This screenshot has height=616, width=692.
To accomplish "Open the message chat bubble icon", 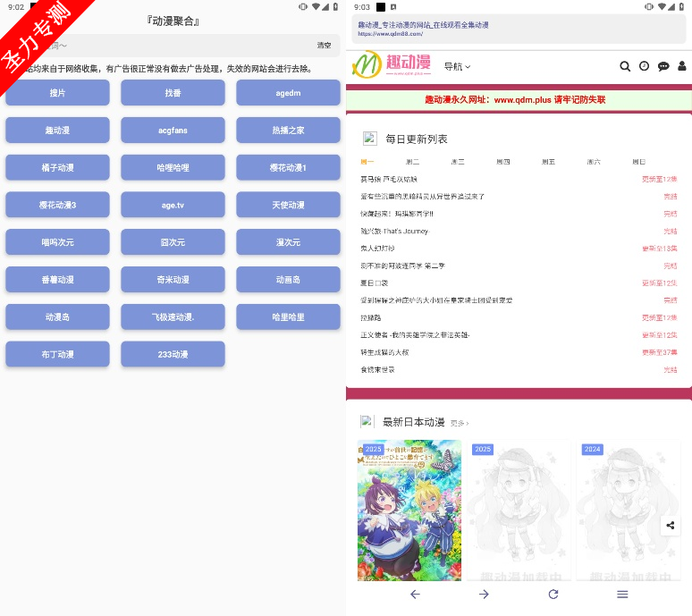I will pos(662,67).
